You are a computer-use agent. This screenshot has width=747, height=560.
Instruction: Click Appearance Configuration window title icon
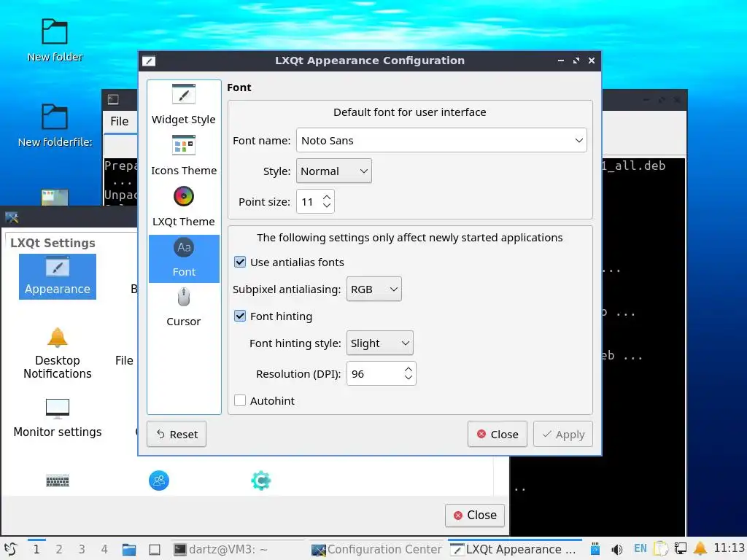[x=149, y=61]
